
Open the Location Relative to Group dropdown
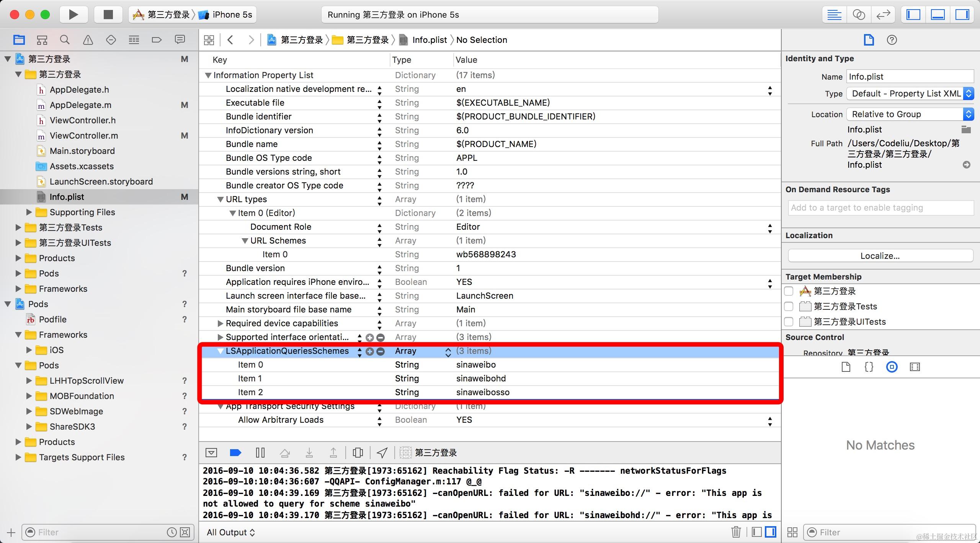click(x=910, y=114)
